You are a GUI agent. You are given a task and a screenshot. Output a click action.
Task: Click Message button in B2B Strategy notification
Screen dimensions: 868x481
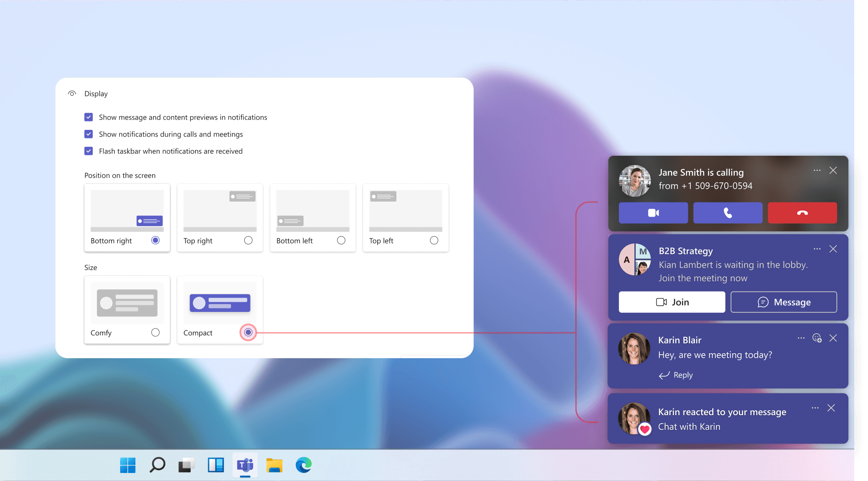click(x=783, y=302)
